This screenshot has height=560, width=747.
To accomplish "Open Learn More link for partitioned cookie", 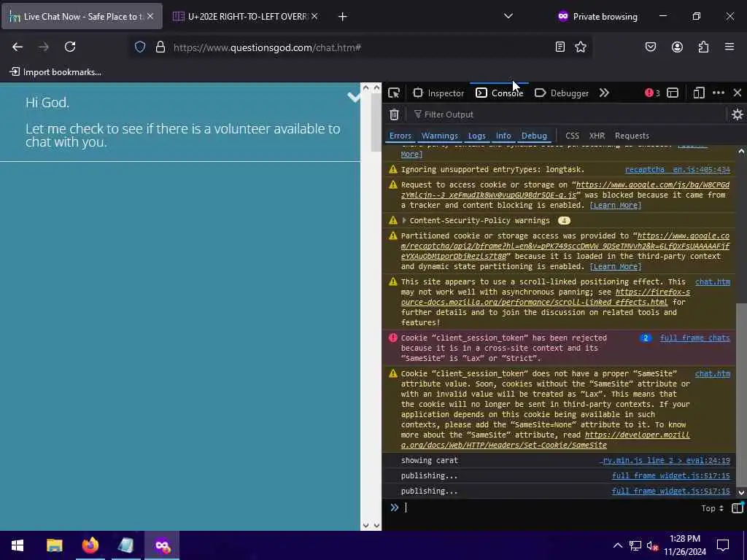I will click(615, 267).
